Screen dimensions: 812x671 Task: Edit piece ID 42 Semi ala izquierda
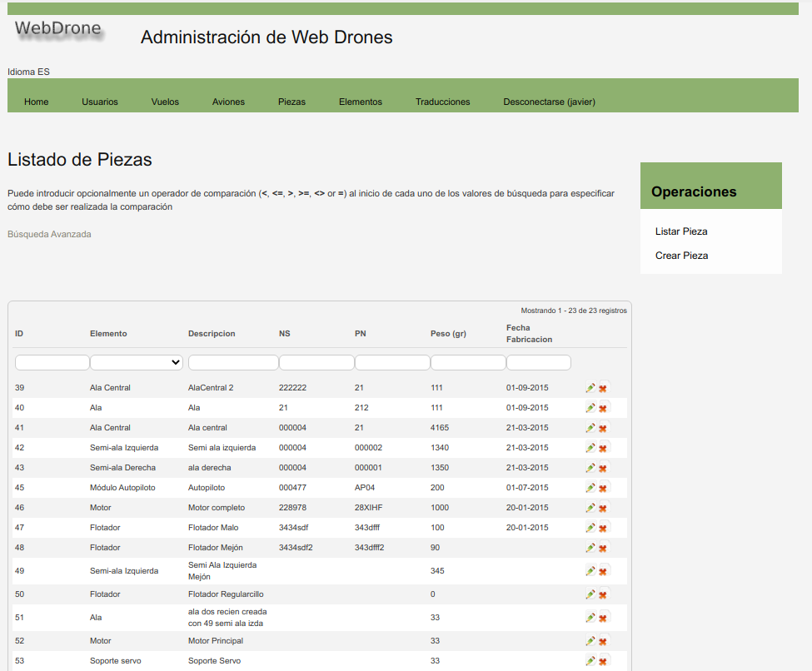point(590,448)
